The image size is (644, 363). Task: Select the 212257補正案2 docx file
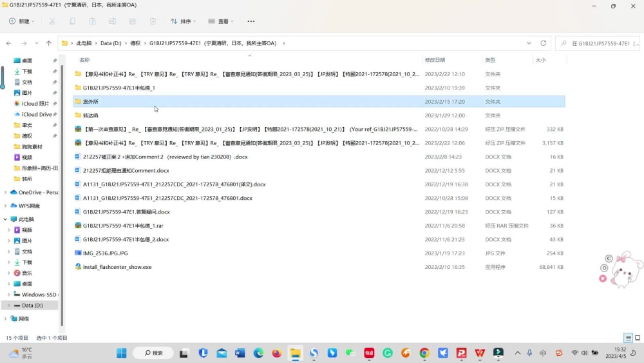319,157
